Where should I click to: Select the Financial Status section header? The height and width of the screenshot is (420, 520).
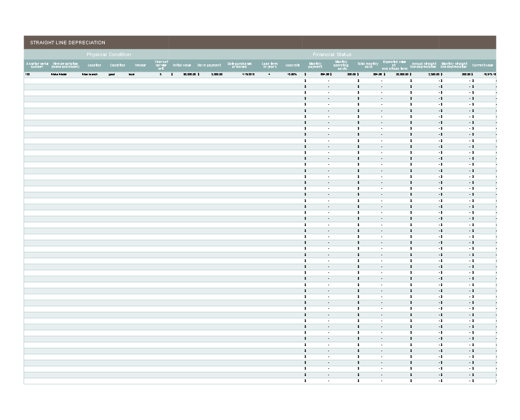(x=332, y=55)
